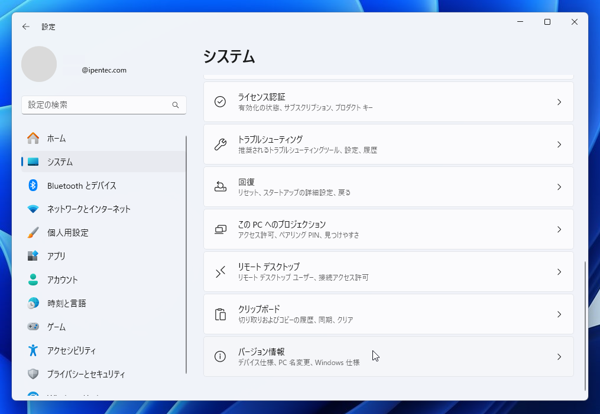Click the ゲーム controller icon
The height and width of the screenshot is (414, 600).
(x=33, y=327)
